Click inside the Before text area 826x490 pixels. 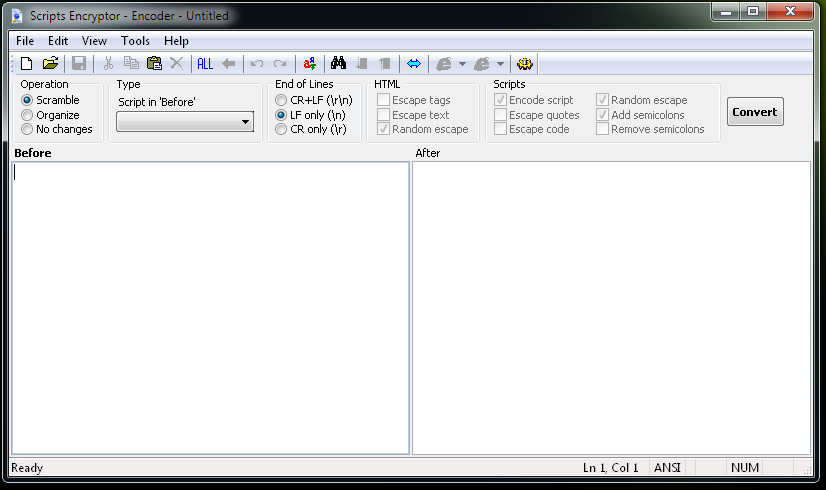click(210, 308)
